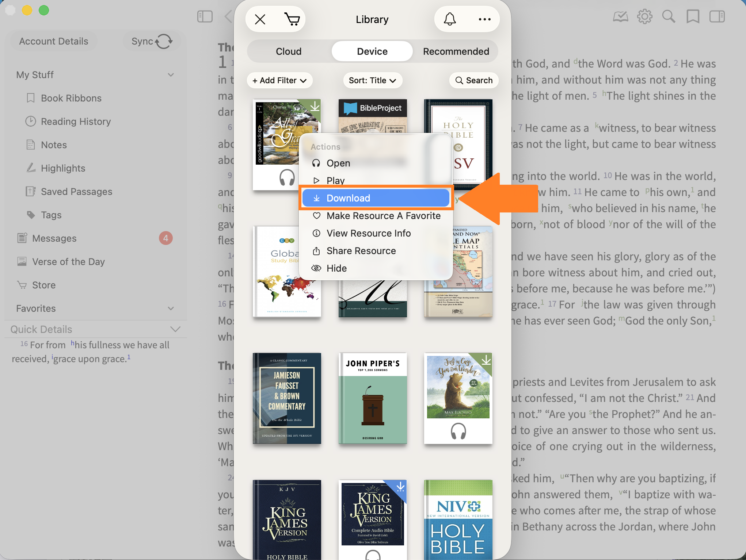Click headphones icon under Just in Case

coord(458,431)
